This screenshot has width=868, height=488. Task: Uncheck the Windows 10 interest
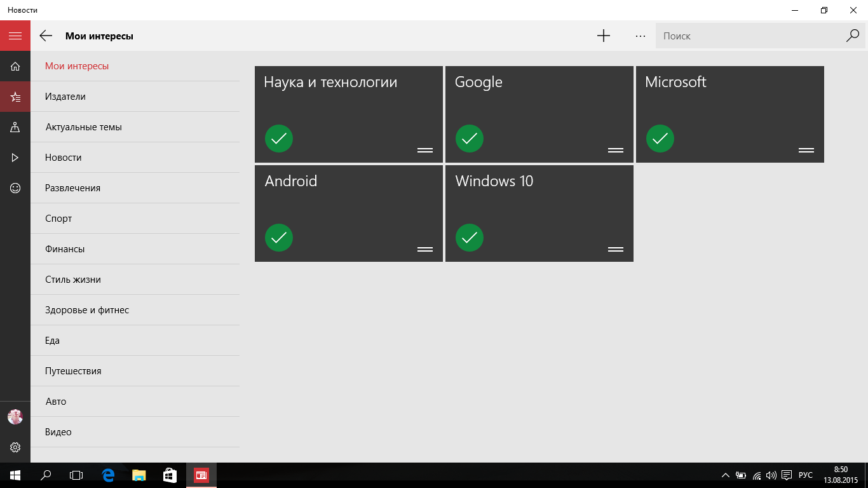(470, 238)
